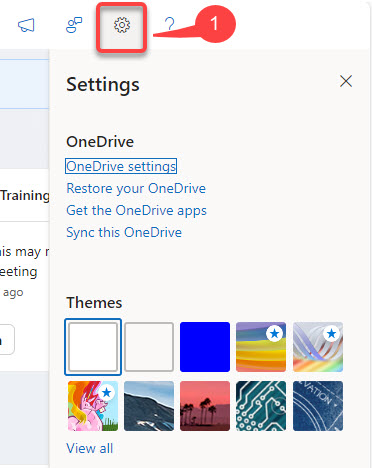Choose the circuit board theme thumbnail
The width and height of the screenshot is (372, 468).
(261, 406)
